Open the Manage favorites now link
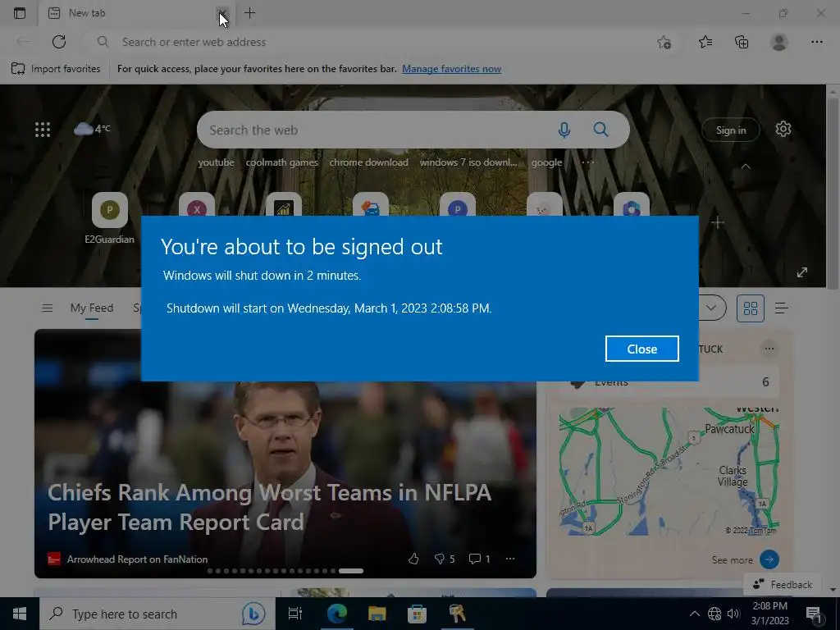Image resolution: width=840 pixels, height=630 pixels. pyautogui.click(x=452, y=69)
